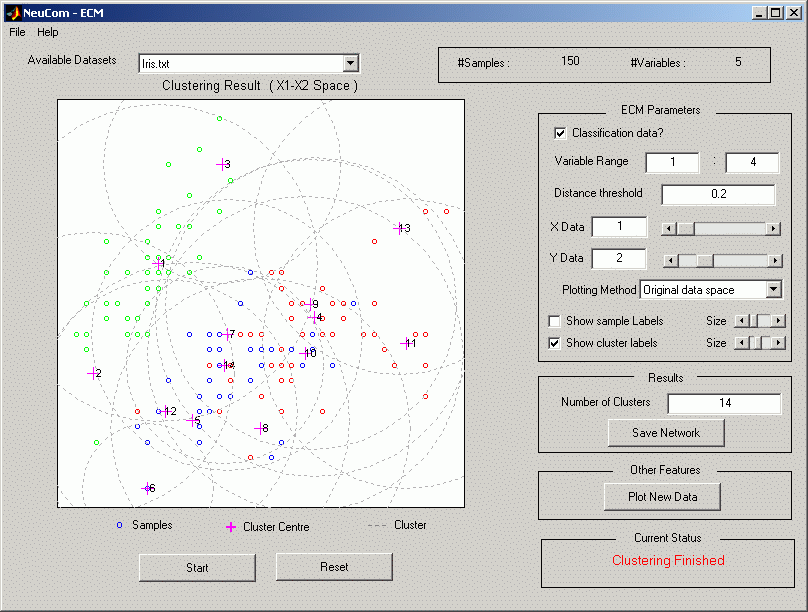Click cluster centre 8 marker

click(260, 428)
